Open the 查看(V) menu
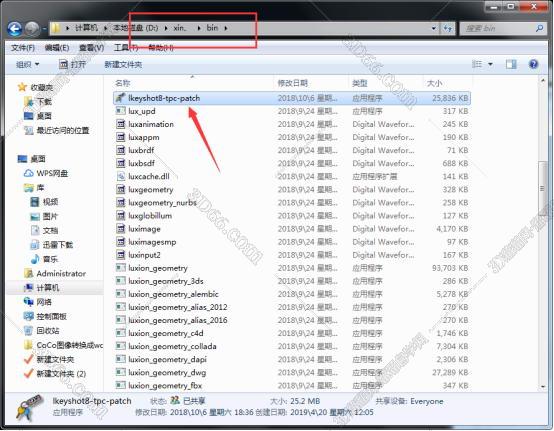The image size is (554, 431). pos(92,48)
